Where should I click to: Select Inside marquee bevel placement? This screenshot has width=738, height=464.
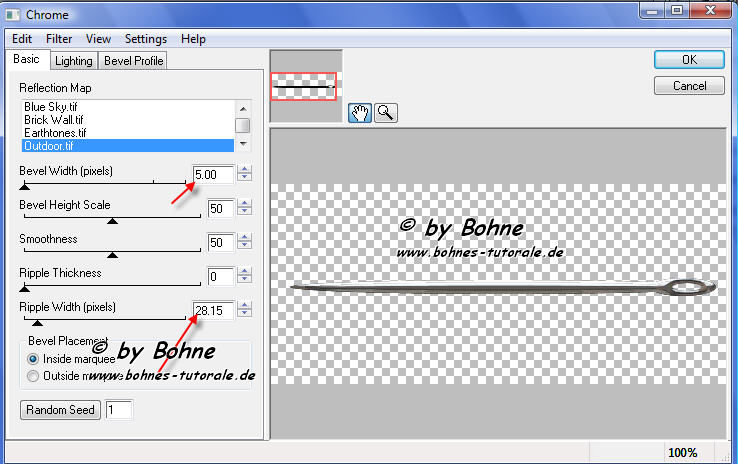pos(34,358)
